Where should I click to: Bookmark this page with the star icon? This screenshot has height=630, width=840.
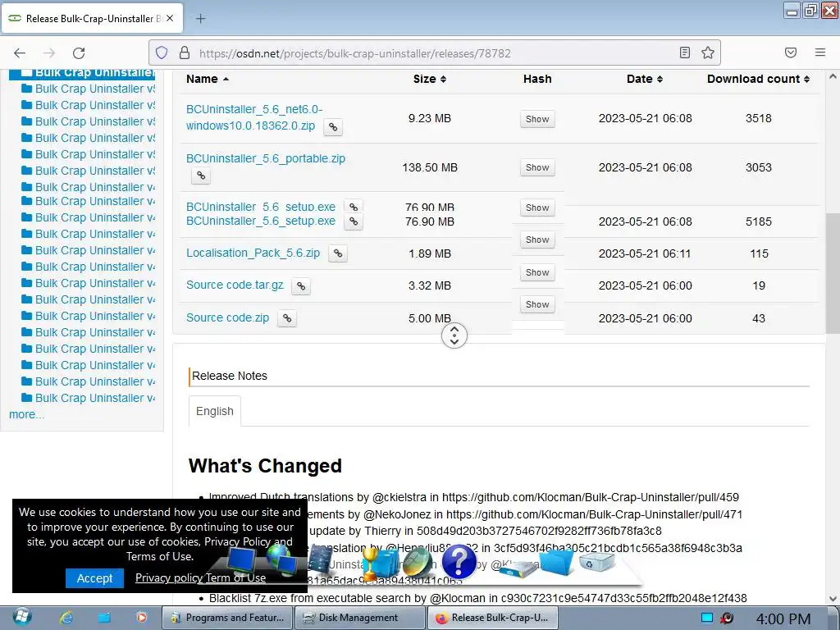pos(708,52)
